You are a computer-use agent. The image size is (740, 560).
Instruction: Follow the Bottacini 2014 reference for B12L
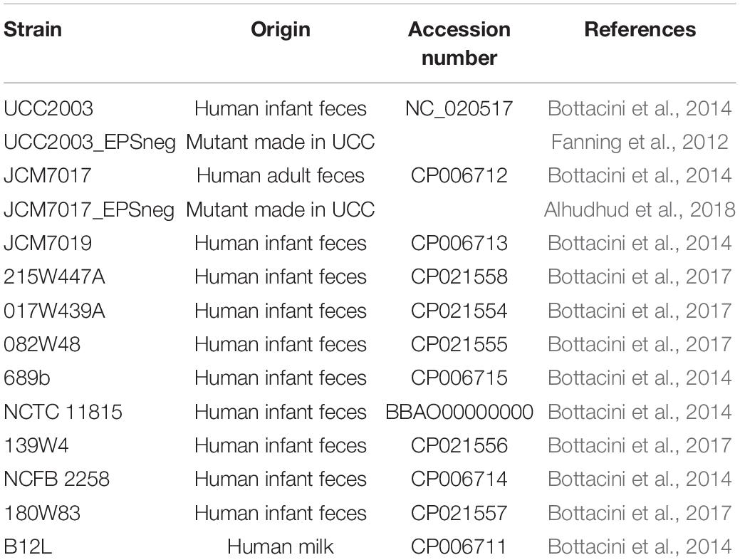[x=640, y=546]
